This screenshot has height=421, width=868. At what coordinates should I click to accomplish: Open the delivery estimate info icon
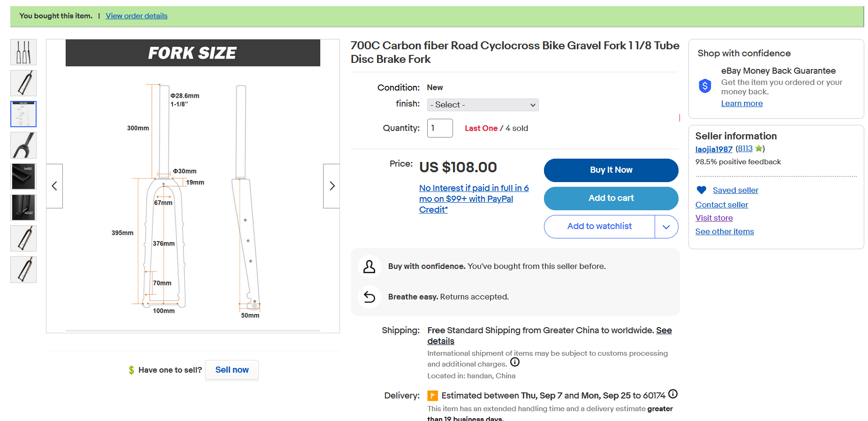(673, 394)
